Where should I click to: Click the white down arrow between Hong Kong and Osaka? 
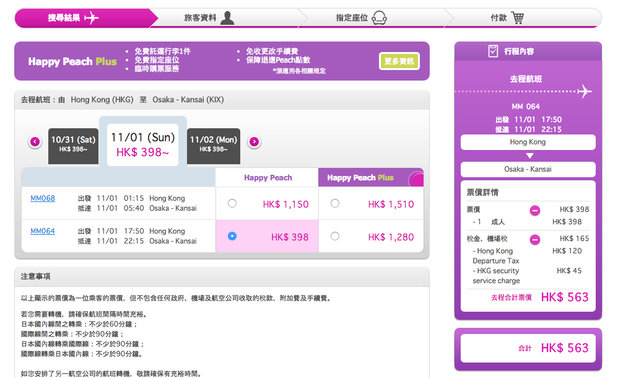(530, 156)
